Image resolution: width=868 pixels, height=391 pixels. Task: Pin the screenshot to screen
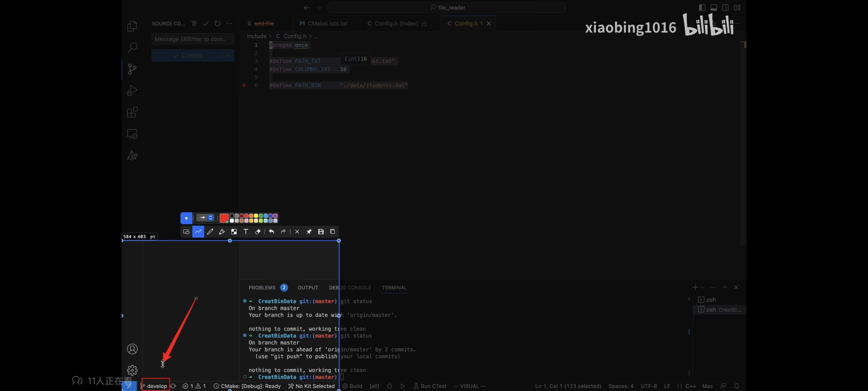[309, 231]
